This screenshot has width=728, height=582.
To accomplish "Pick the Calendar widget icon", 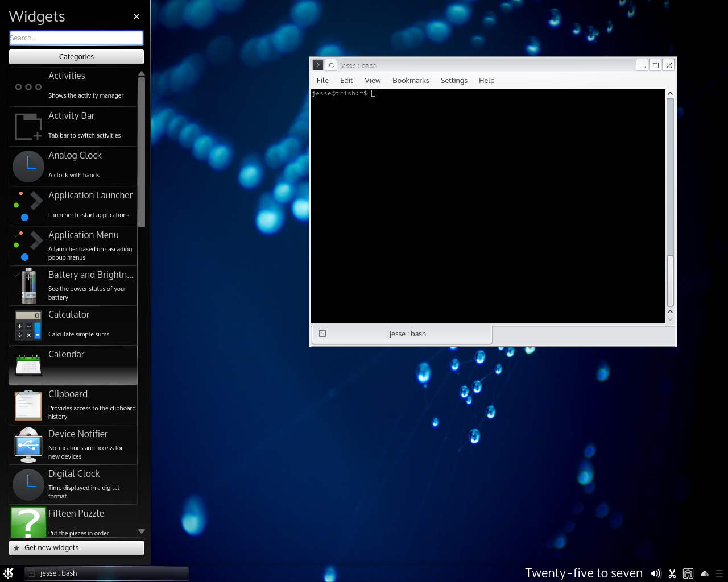I will (28, 365).
